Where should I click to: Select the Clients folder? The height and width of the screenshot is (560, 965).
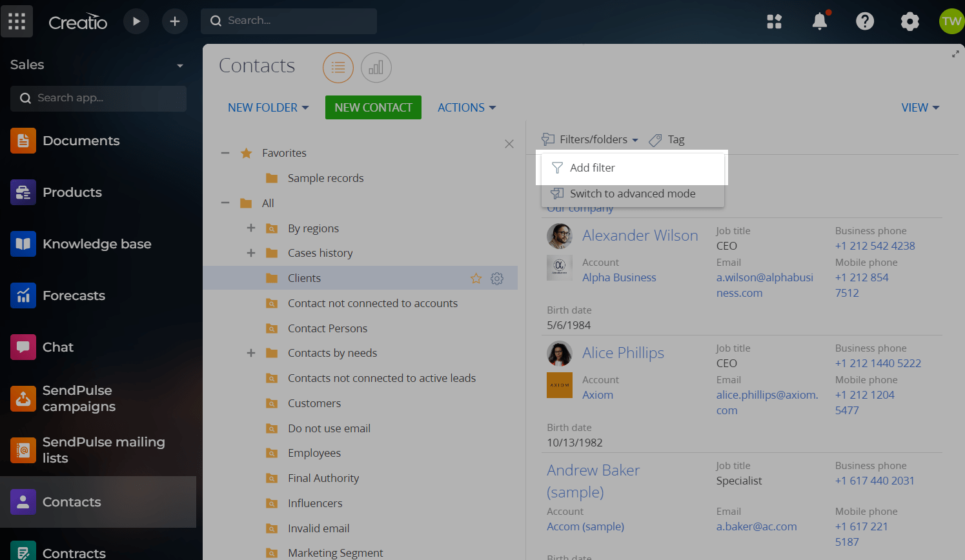tap(304, 278)
